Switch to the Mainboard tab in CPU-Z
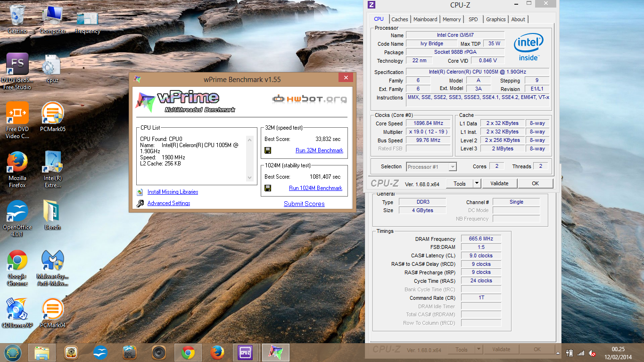The height and width of the screenshot is (362, 644). point(425,19)
